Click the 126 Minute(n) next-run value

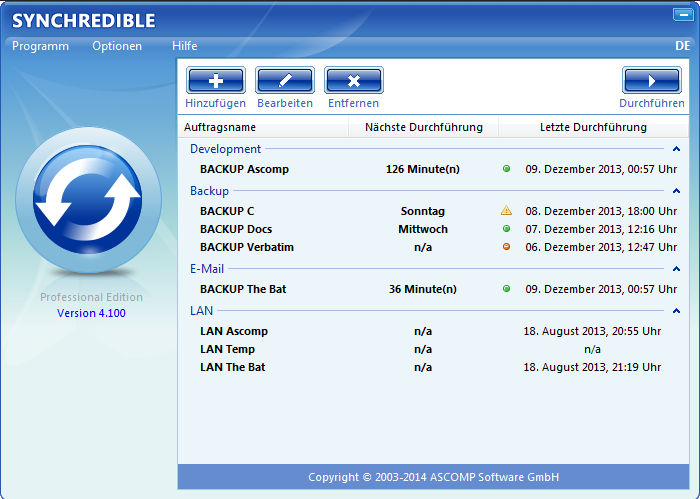(x=423, y=169)
